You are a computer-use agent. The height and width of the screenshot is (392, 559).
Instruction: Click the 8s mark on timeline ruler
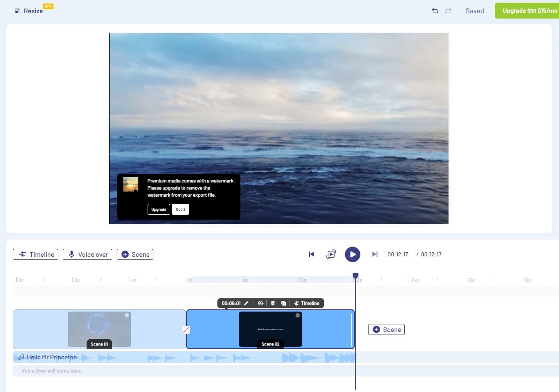pyautogui.click(x=244, y=280)
